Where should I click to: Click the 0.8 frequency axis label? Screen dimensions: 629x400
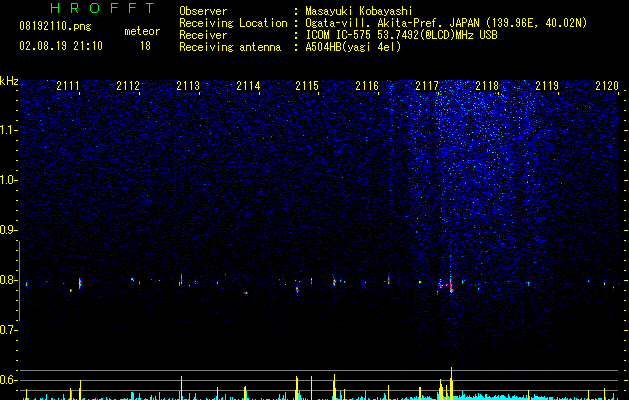8,280
